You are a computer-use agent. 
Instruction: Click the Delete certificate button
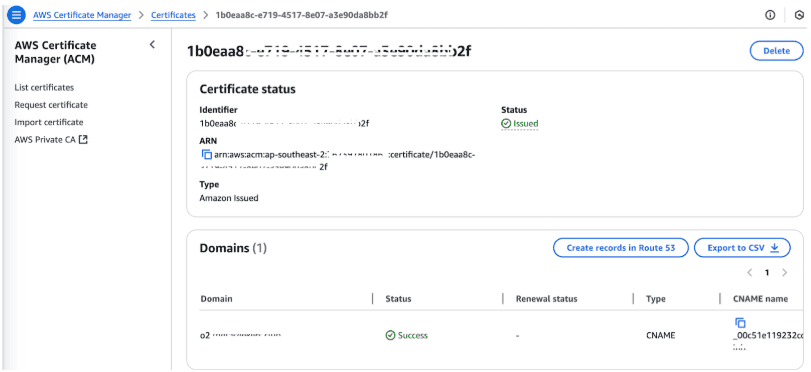776,51
